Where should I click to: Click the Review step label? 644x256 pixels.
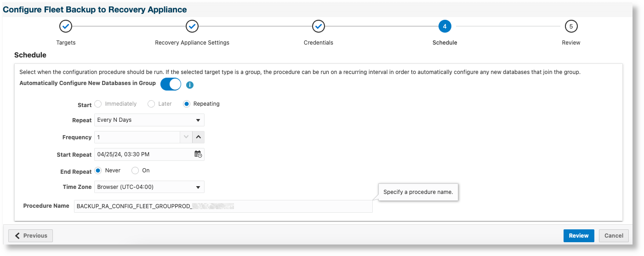click(x=571, y=43)
